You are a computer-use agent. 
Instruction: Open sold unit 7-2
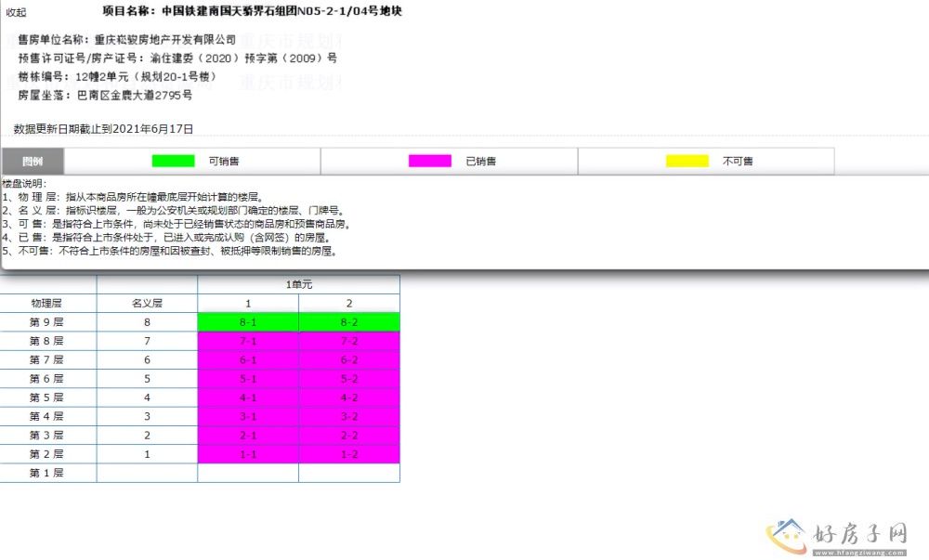(x=349, y=341)
